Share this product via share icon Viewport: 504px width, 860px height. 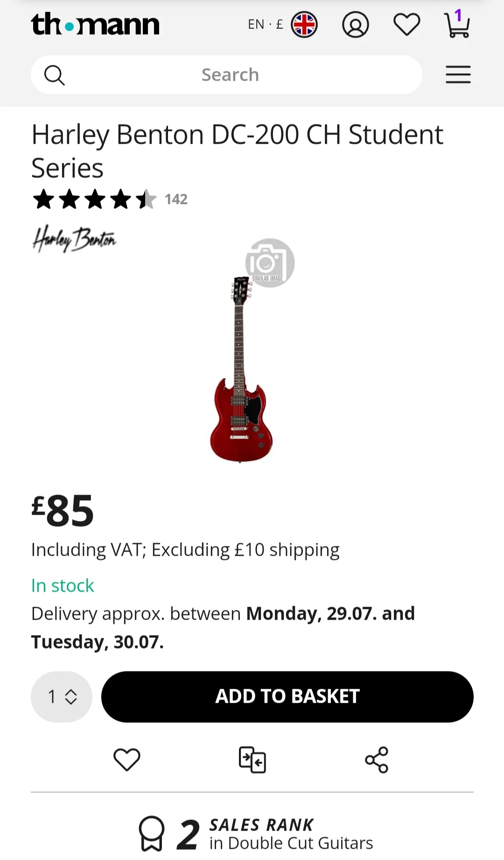tap(377, 759)
